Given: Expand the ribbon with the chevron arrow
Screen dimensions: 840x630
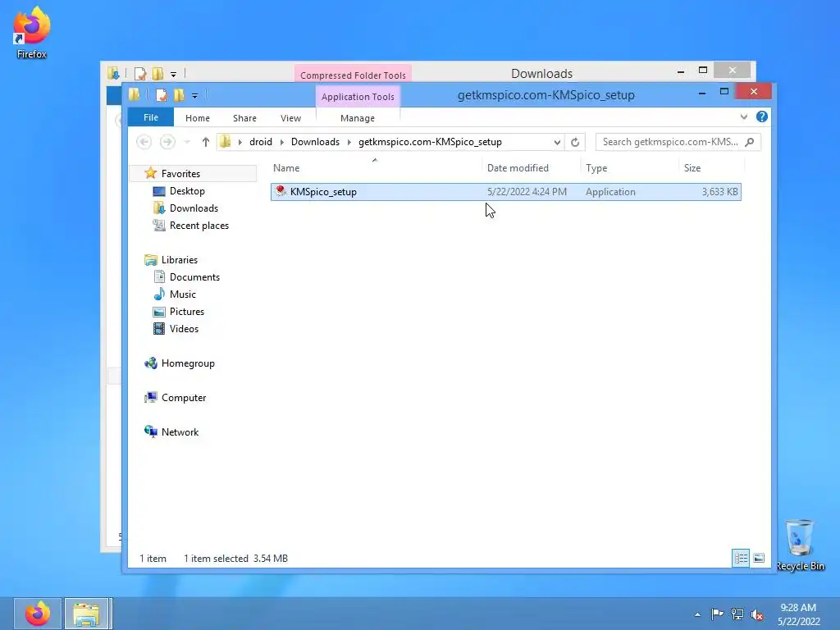Looking at the screenshot, I should point(743,116).
